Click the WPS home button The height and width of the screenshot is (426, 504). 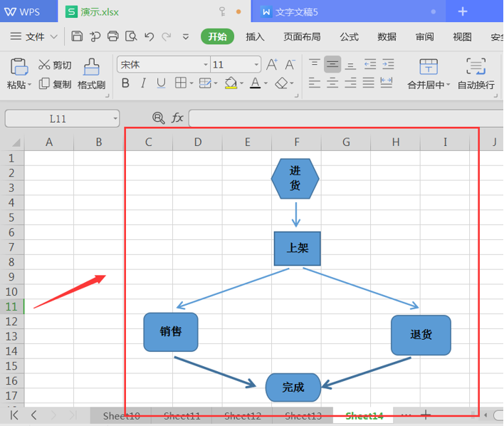(28, 11)
